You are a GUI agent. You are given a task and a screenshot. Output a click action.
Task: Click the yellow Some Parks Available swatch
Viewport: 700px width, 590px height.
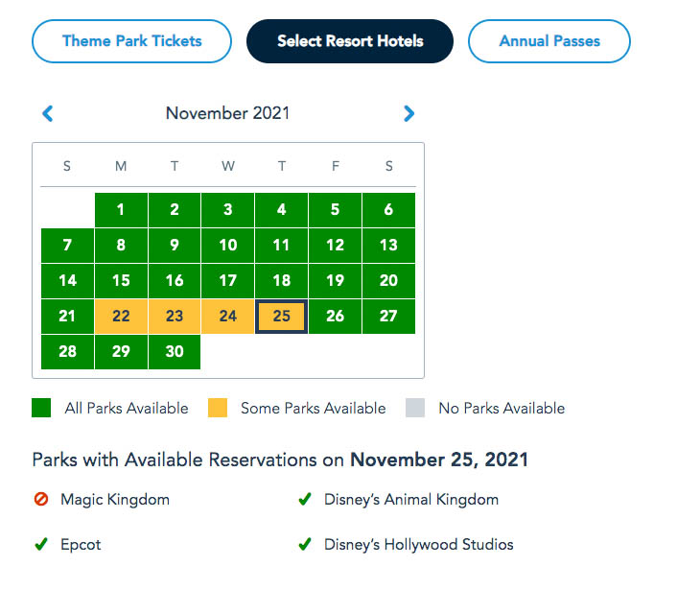point(218,408)
